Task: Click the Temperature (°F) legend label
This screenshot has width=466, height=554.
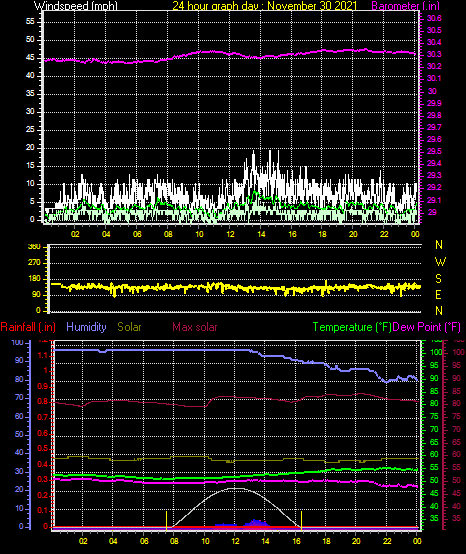Action: (x=352, y=327)
